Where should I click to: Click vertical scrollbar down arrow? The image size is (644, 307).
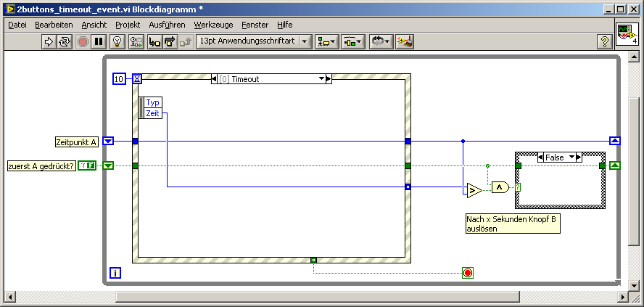click(x=634, y=286)
